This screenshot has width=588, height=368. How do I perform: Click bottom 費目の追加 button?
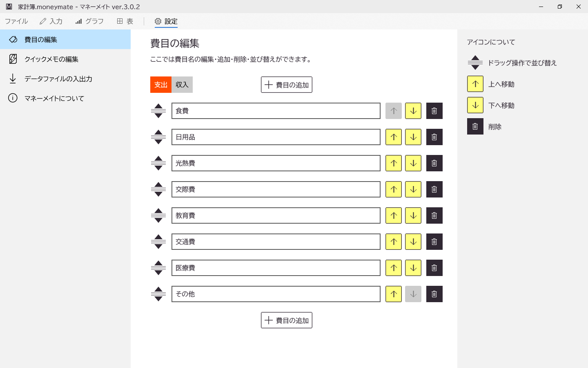(x=287, y=320)
